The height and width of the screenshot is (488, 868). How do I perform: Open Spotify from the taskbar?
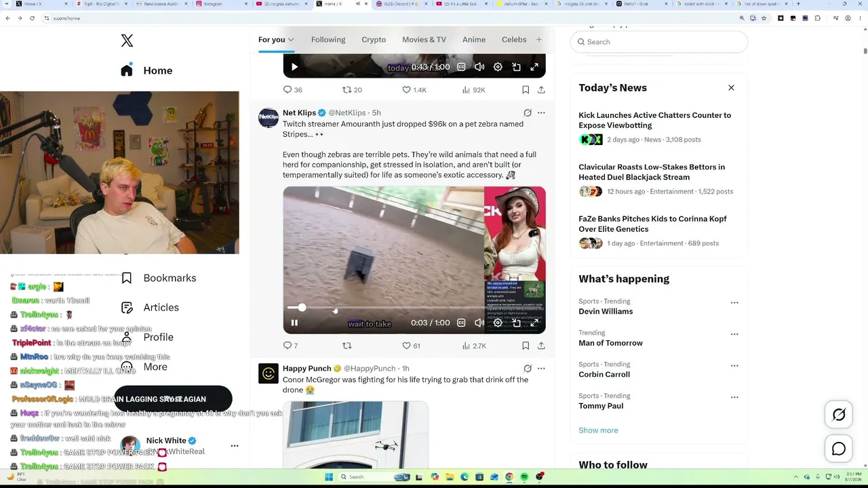click(524, 477)
